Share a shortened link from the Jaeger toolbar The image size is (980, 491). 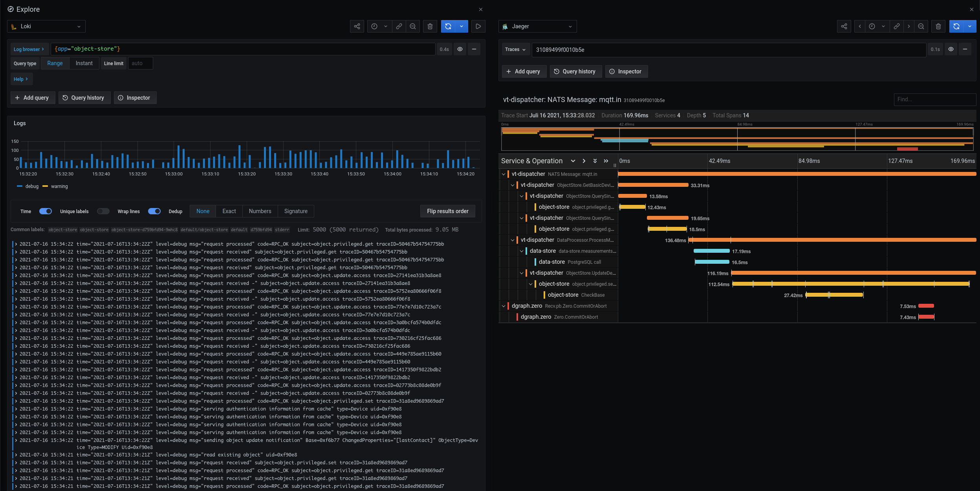pyautogui.click(x=844, y=26)
